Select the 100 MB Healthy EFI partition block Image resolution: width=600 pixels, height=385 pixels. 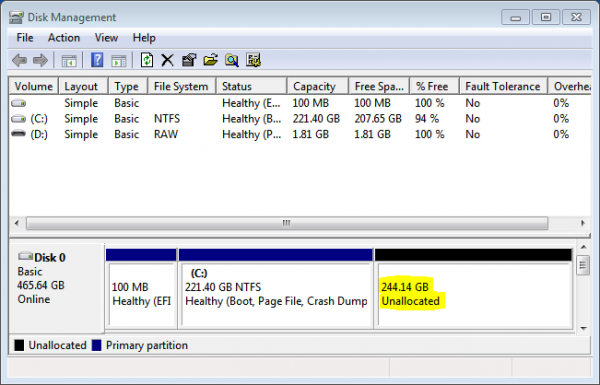(141, 289)
